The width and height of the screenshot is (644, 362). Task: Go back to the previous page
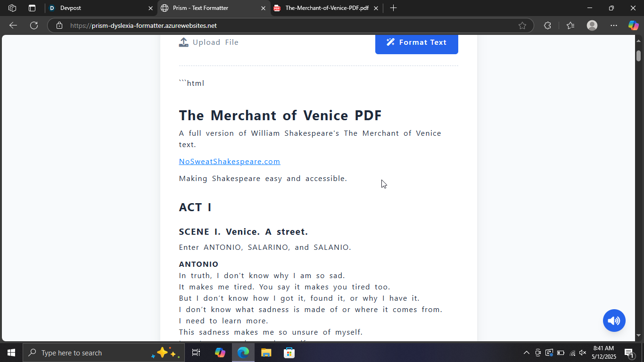point(13,25)
